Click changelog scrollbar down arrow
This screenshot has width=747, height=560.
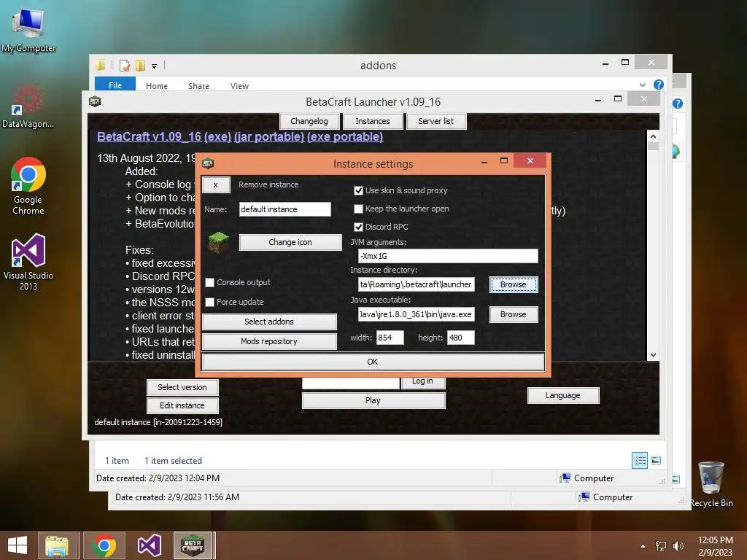click(653, 355)
